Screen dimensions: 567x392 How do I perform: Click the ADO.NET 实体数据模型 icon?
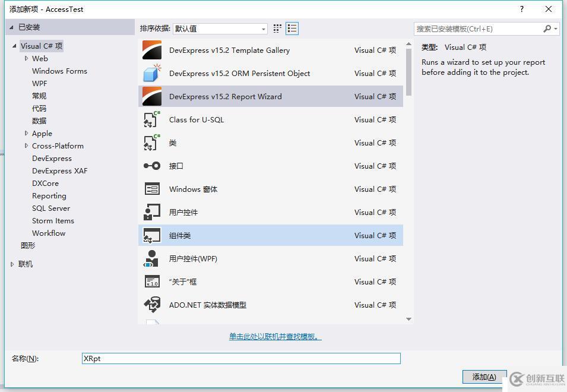pyautogui.click(x=152, y=305)
